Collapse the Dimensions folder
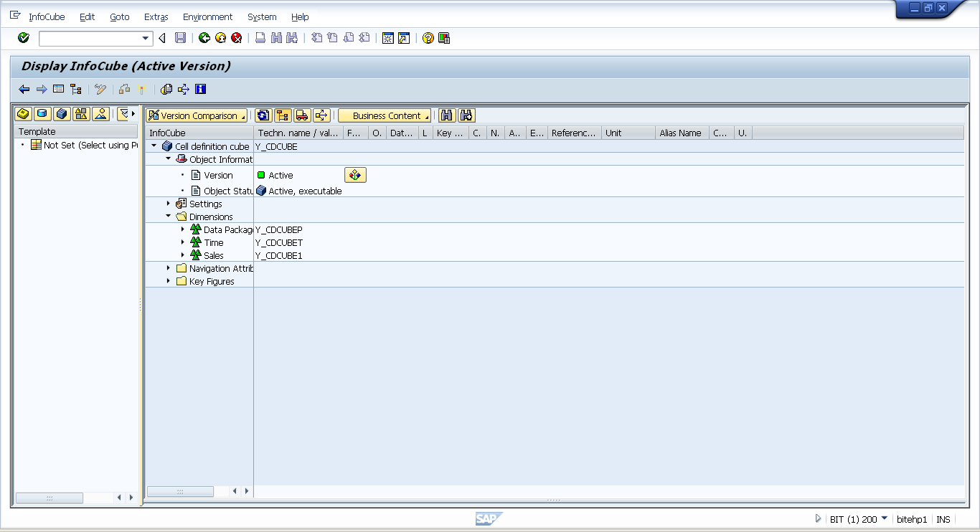 [169, 216]
